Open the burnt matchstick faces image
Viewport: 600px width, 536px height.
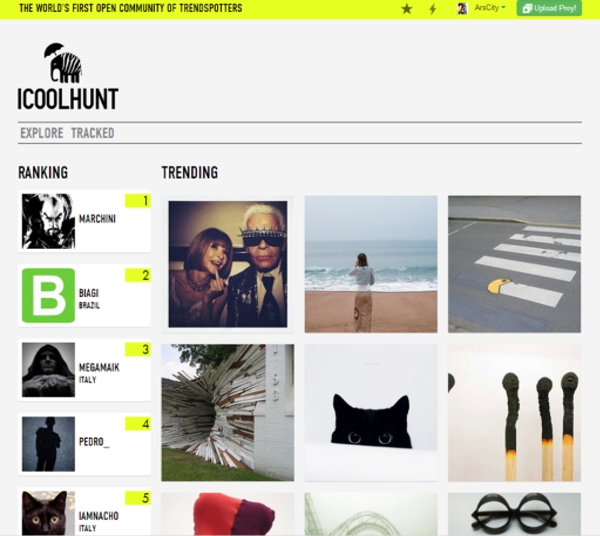(x=514, y=412)
